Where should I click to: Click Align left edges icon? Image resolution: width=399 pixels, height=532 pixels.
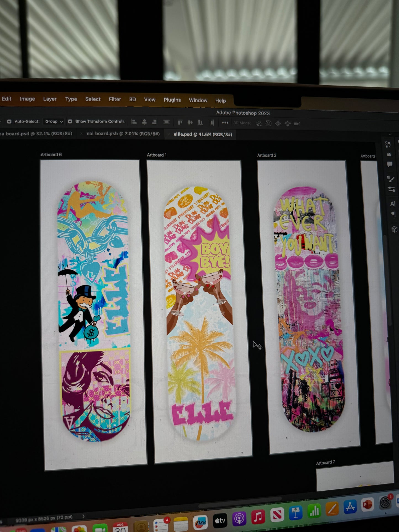(134, 122)
